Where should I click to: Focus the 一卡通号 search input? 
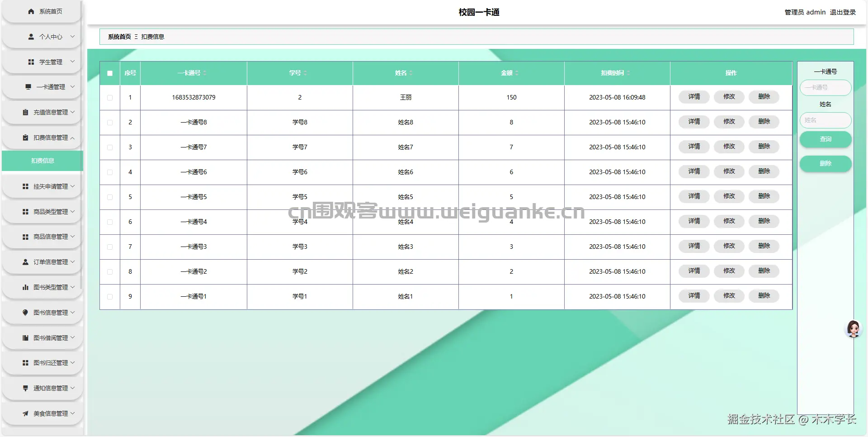coord(826,88)
